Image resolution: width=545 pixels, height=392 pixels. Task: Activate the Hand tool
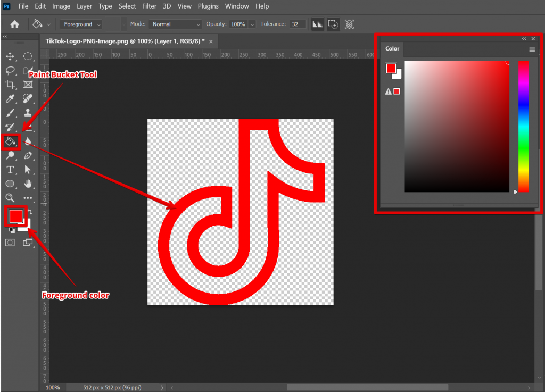pyautogui.click(x=28, y=185)
